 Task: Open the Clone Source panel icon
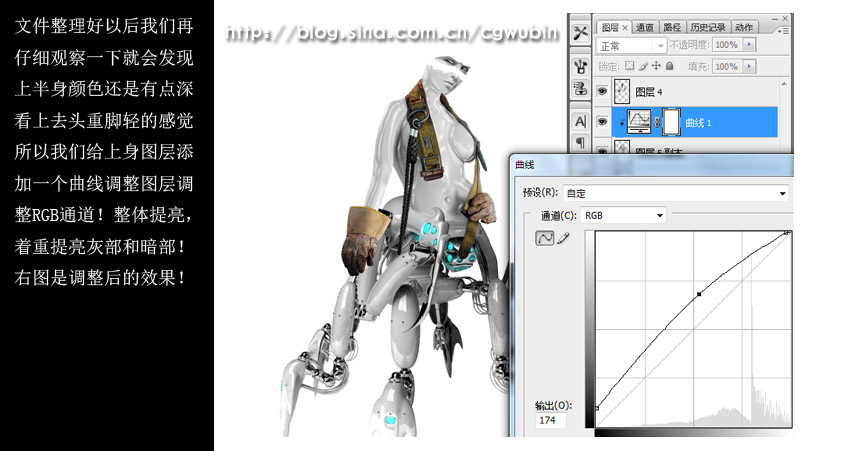[581, 88]
